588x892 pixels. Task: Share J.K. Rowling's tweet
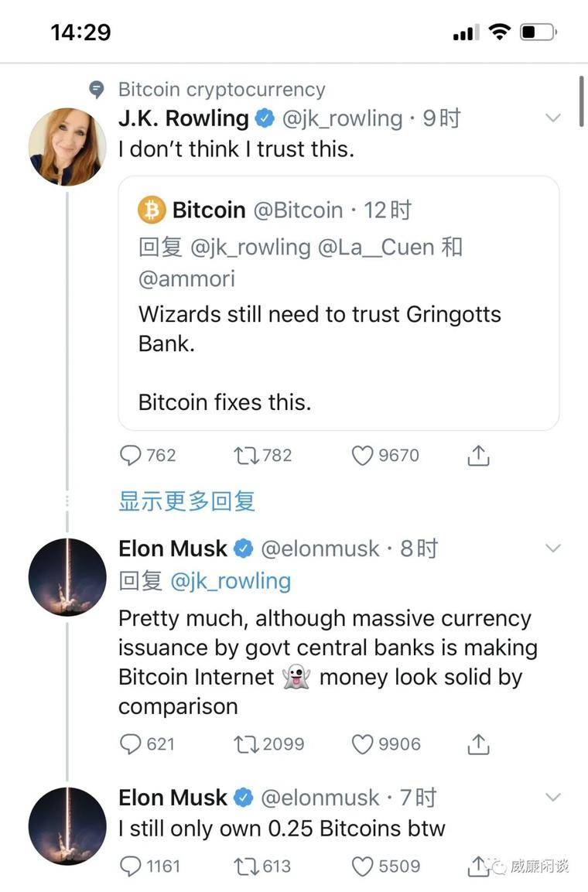tap(478, 456)
